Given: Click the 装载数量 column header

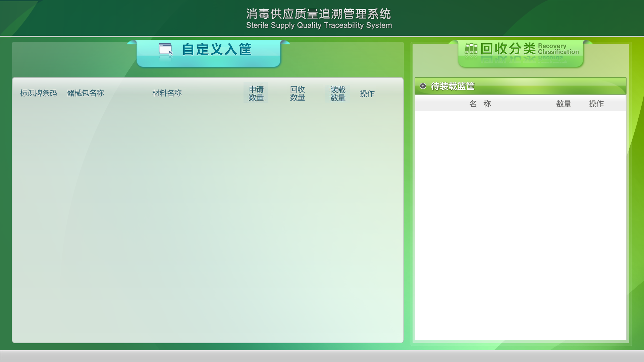Looking at the screenshot, I should pos(338,94).
